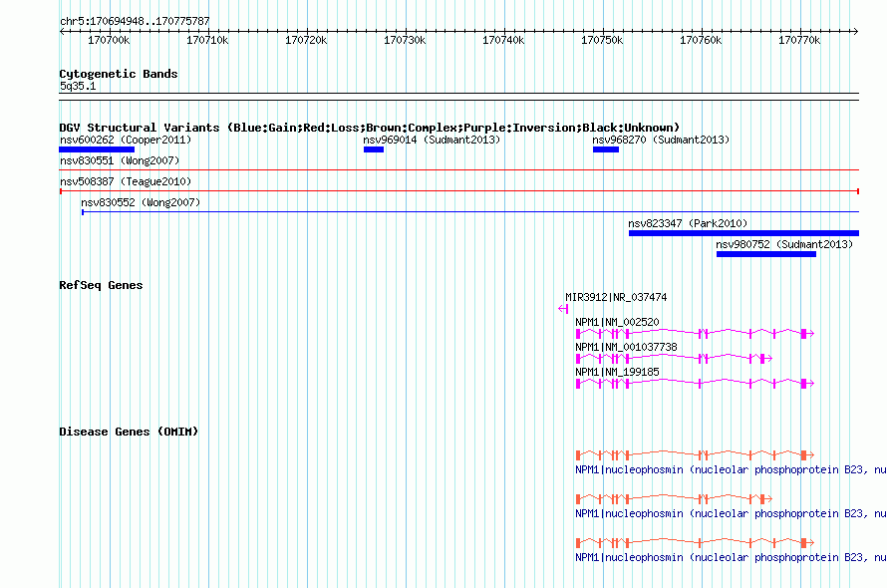Select the RefSeq Genes track title
The height and width of the screenshot is (588, 887).
pyautogui.click(x=102, y=285)
